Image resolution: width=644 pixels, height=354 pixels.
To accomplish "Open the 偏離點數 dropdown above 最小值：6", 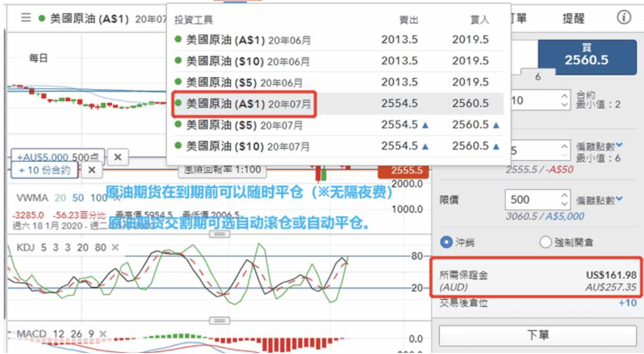I will point(600,146).
